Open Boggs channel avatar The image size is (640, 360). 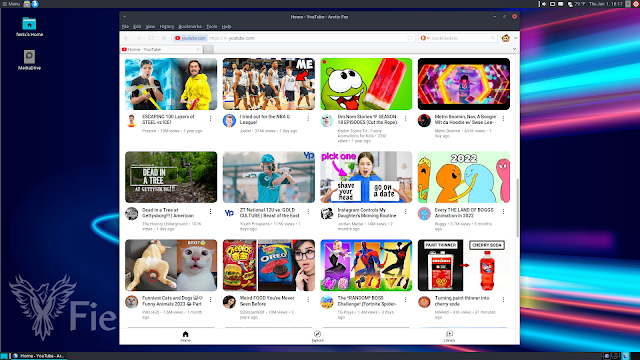[424, 213]
